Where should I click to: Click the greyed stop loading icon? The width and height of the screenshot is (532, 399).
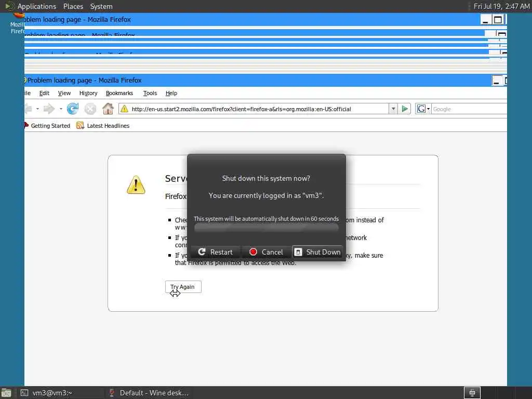click(x=90, y=109)
